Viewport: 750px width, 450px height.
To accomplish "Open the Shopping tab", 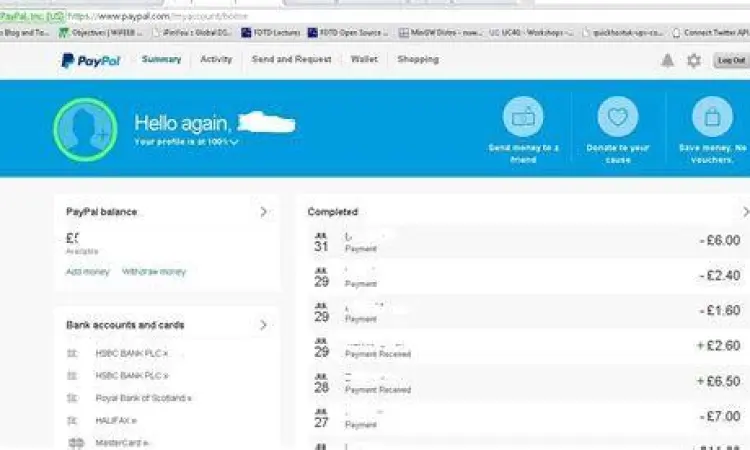I will (418, 59).
